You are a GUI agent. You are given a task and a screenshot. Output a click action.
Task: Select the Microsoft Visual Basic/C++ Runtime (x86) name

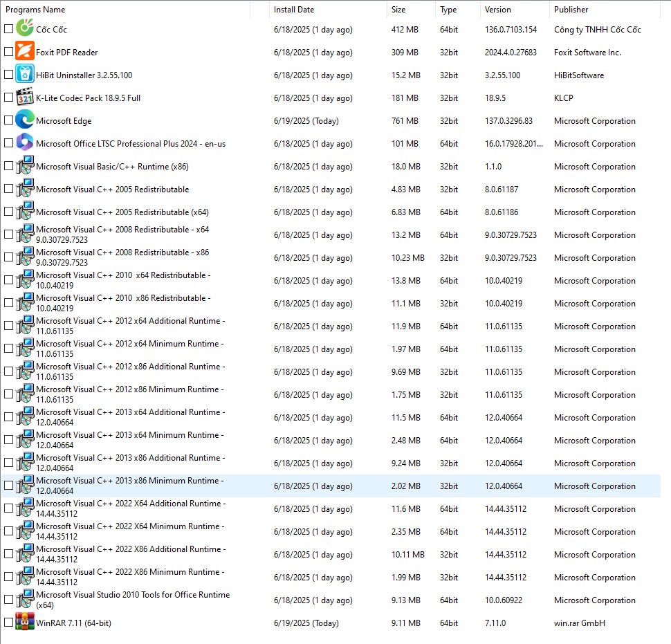(x=112, y=167)
